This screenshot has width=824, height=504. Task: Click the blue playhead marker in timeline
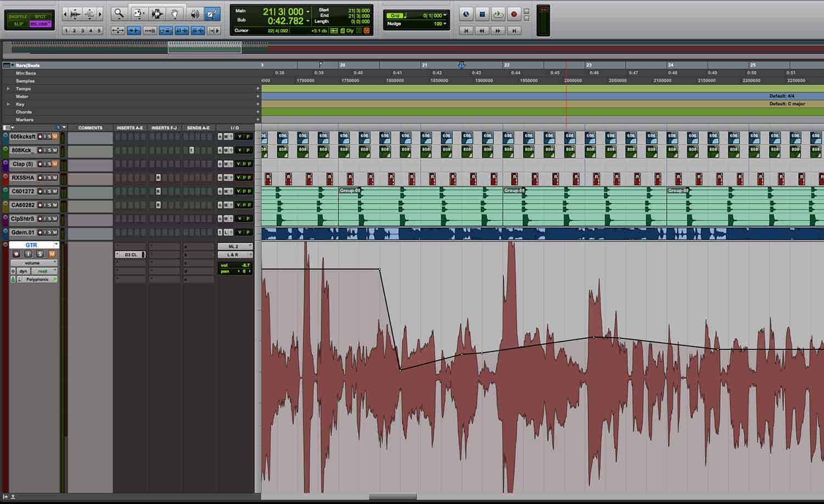coord(461,65)
